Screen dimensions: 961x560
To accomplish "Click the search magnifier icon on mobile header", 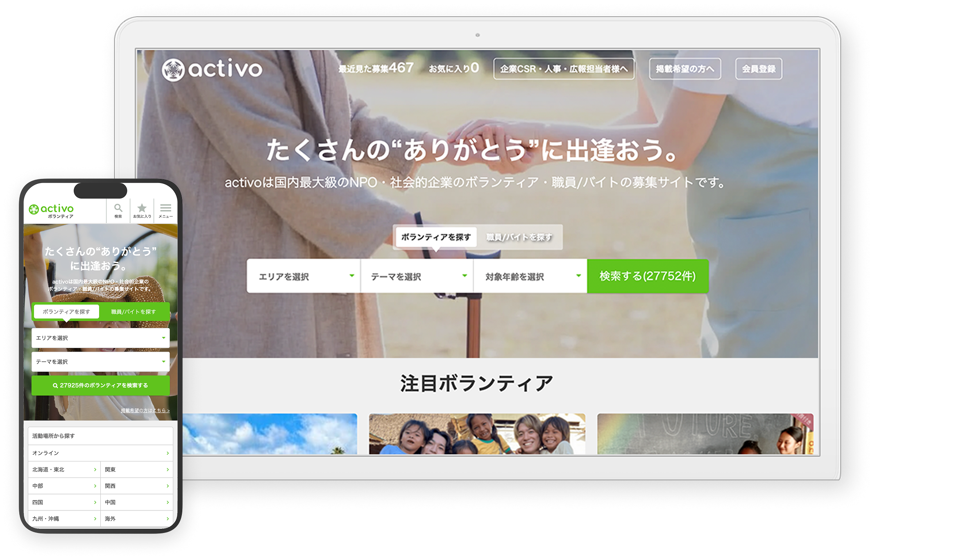I will (118, 210).
